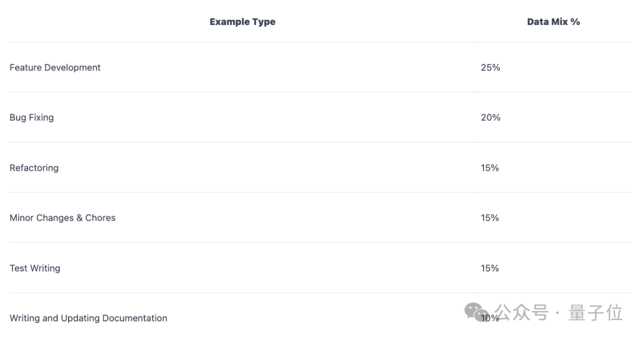Image resolution: width=644 pixels, height=339 pixels.
Task: Click the 15% value for Test Writing
Action: [x=490, y=268]
